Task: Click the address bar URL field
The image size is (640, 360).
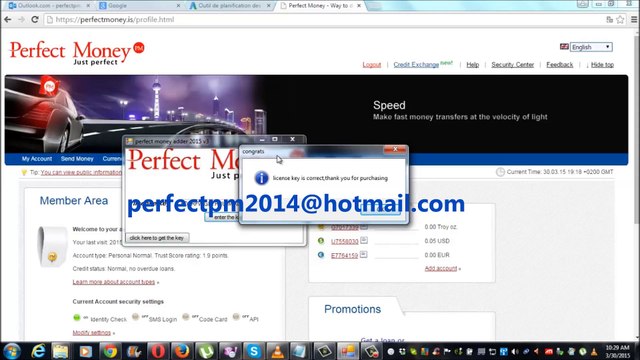Action: (x=322, y=19)
